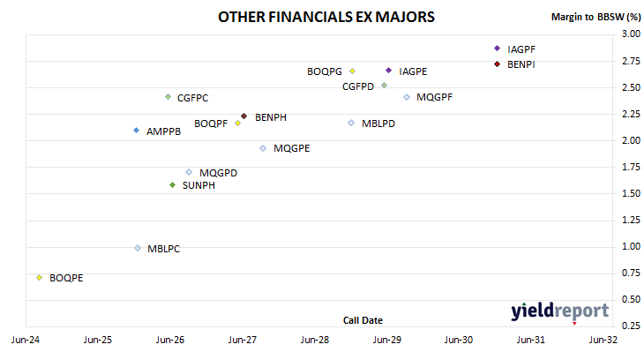Click the Jun-28 x-axis tick label

pyautogui.click(x=315, y=340)
